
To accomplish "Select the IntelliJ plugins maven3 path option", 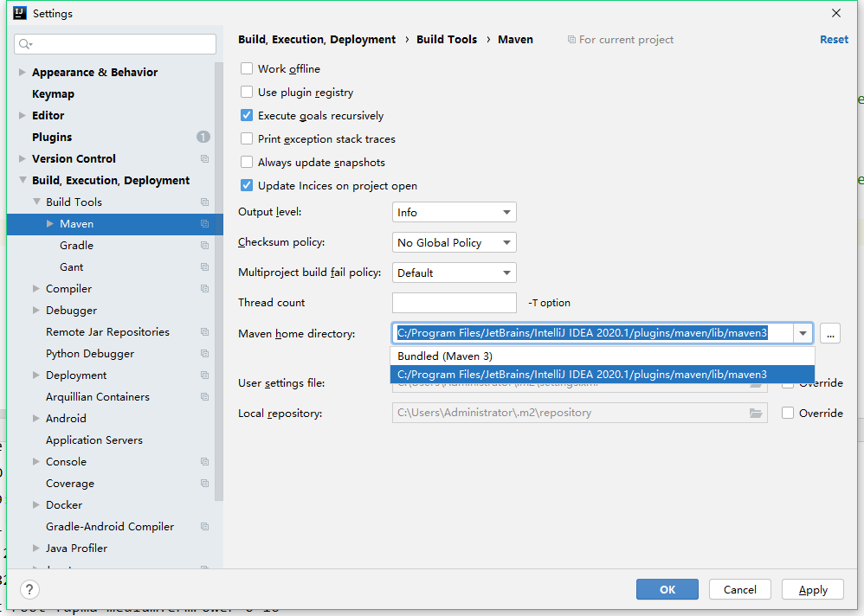I will tap(603, 375).
